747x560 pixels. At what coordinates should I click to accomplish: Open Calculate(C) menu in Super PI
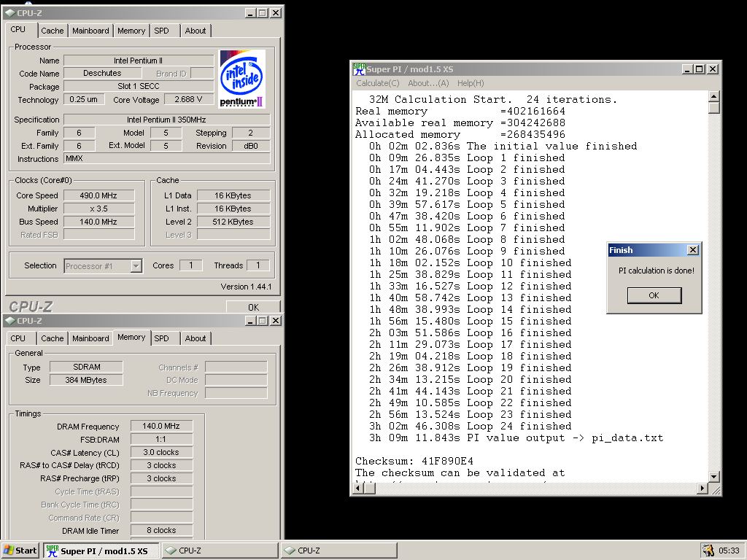(x=378, y=83)
